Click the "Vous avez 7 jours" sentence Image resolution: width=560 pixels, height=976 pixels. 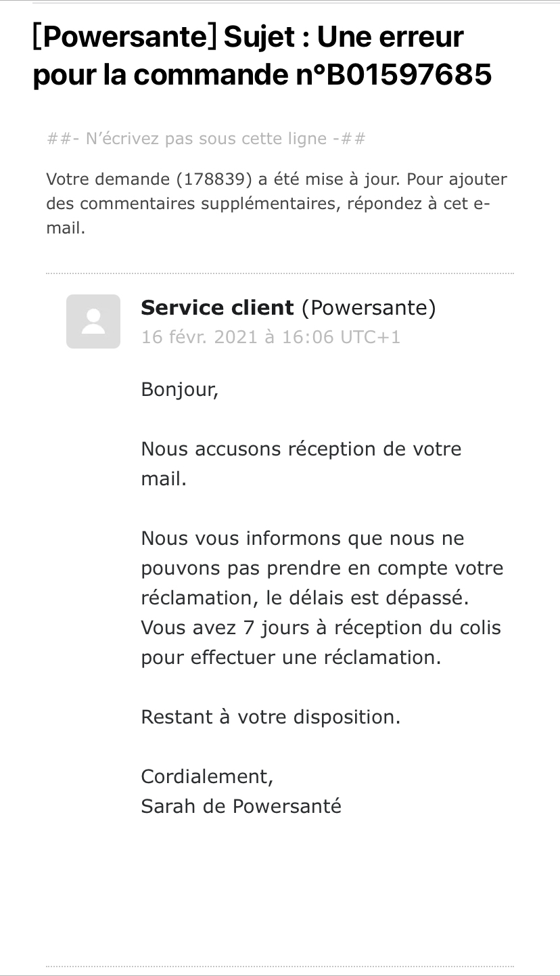point(321,628)
